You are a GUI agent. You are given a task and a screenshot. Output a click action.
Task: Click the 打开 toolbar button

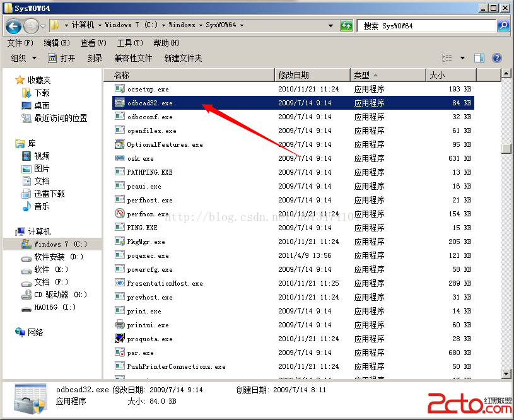(x=62, y=59)
